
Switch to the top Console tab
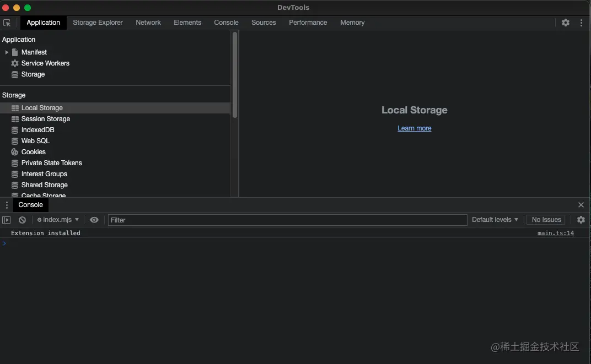tap(226, 23)
